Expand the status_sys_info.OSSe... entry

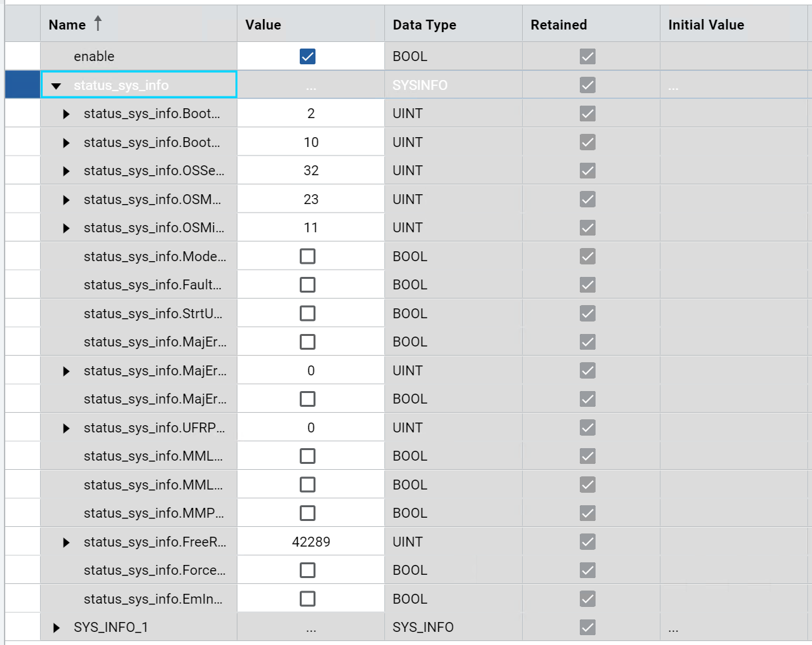pyautogui.click(x=66, y=171)
